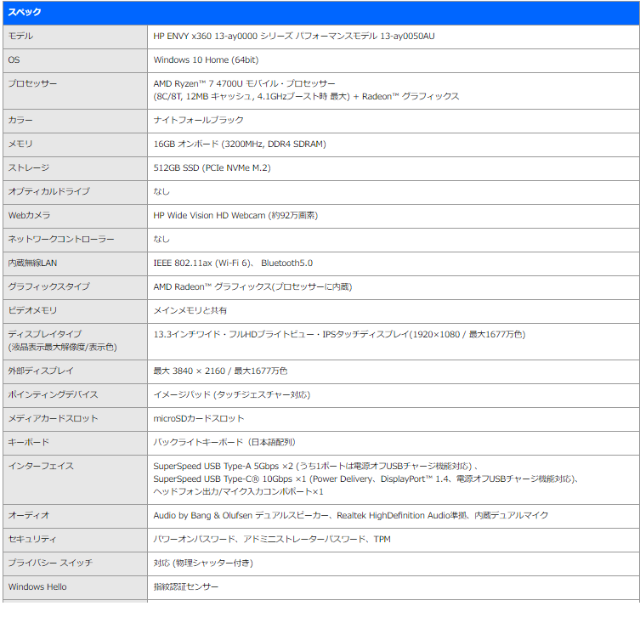
Task: Click AMD Ryzen 7 4700U processor line
Action: (244, 84)
